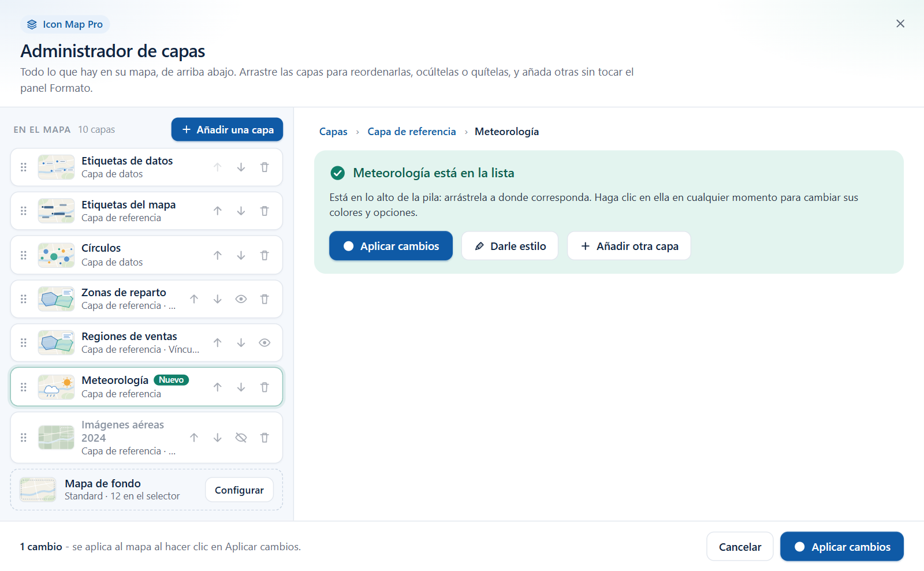Close the Administrador de capas dialog
This screenshot has width=924, height=571.
coord(900,24)
